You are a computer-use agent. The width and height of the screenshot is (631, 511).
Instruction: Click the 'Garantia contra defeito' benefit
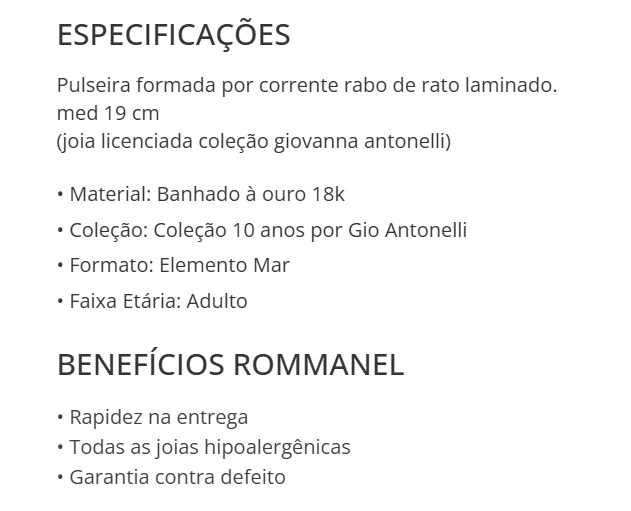pos(177,477)
